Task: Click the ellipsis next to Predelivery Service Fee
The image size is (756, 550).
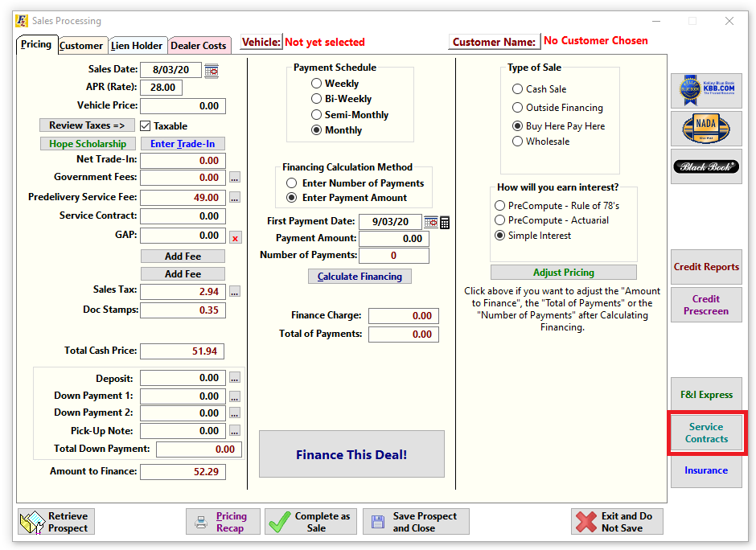Action: (234, 198)
